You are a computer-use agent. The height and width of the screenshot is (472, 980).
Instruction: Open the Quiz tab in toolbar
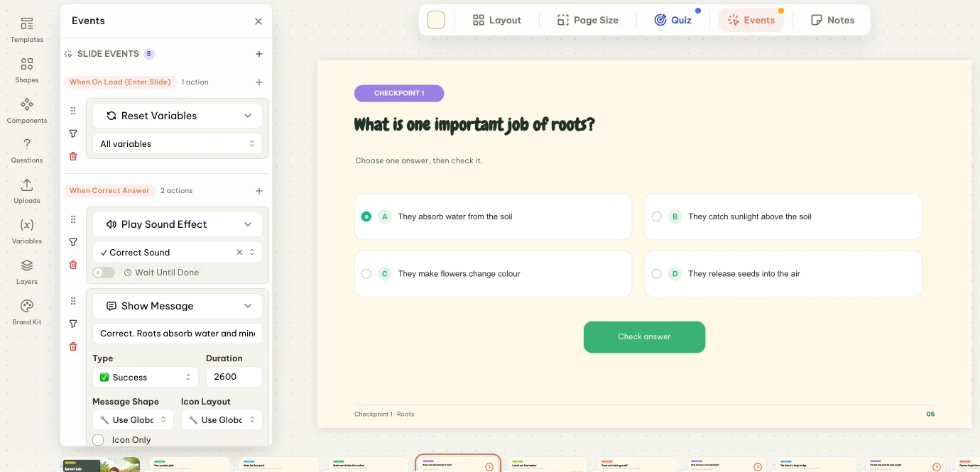click(x=673, y=20)
